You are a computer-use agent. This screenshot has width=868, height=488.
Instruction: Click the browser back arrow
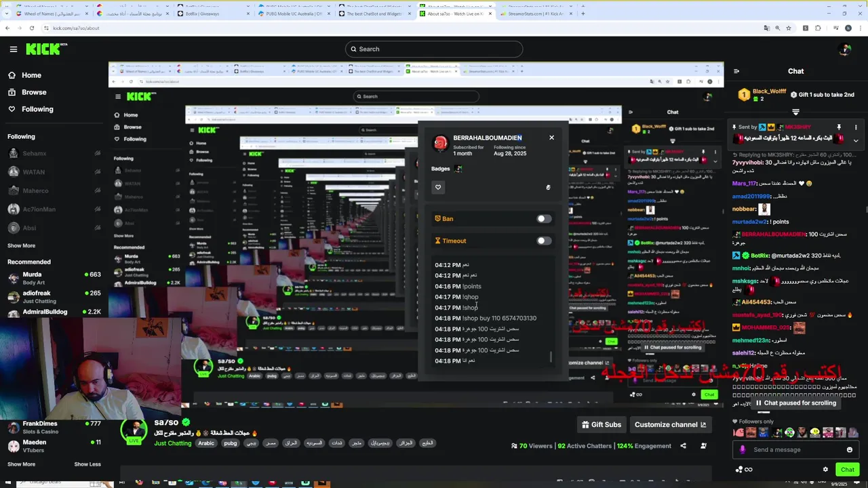coord(7,28)
